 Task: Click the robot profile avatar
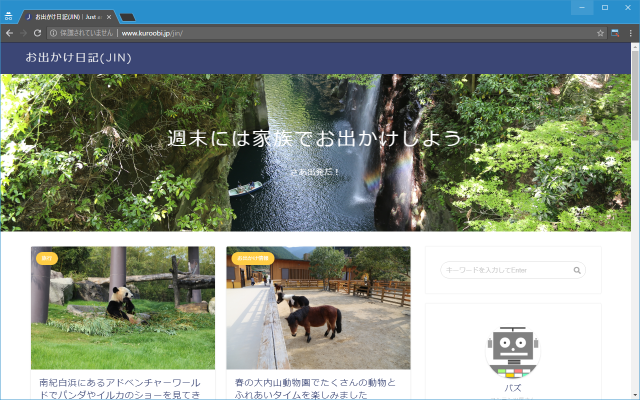pyautogui.click(x=513, y=352)
